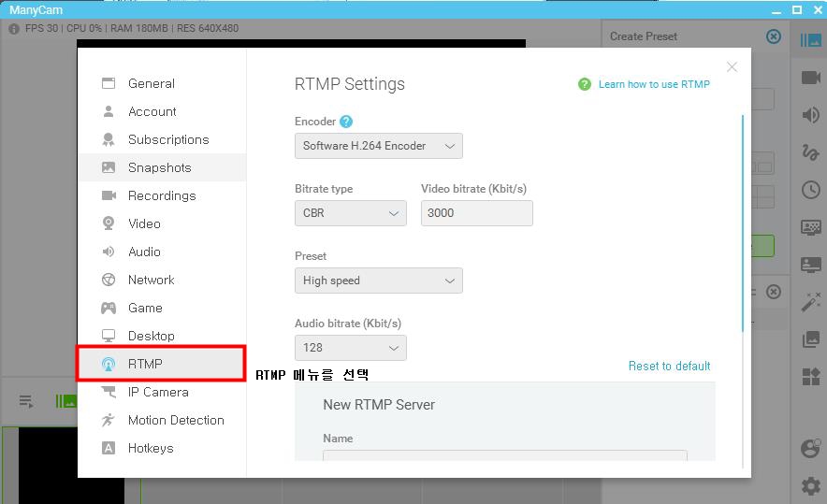Click the Encoder help question icon

[346, 122]
